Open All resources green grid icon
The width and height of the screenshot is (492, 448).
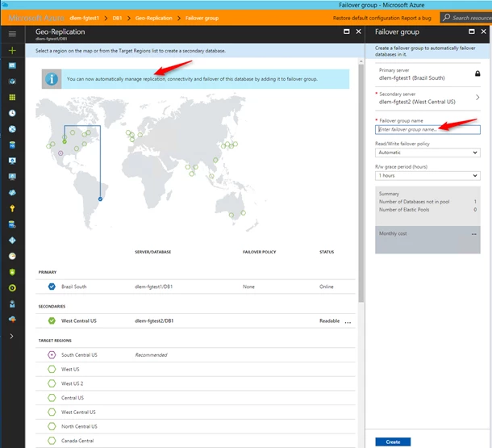(x=12, y=98)
